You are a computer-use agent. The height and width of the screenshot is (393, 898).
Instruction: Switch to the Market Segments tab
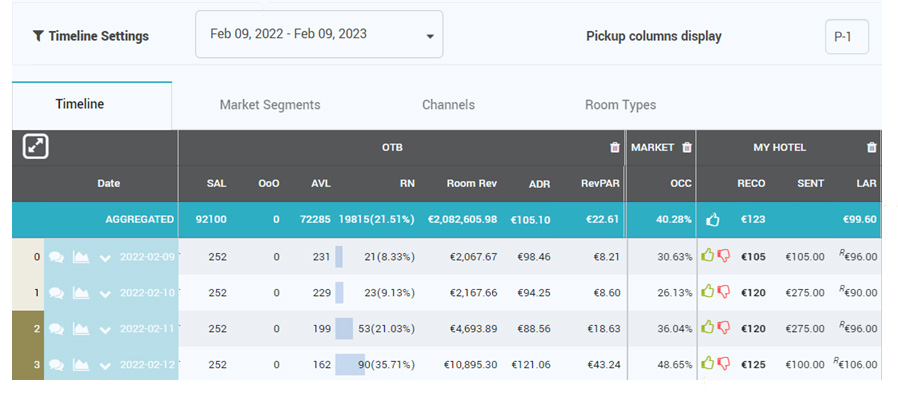[270, 105]
